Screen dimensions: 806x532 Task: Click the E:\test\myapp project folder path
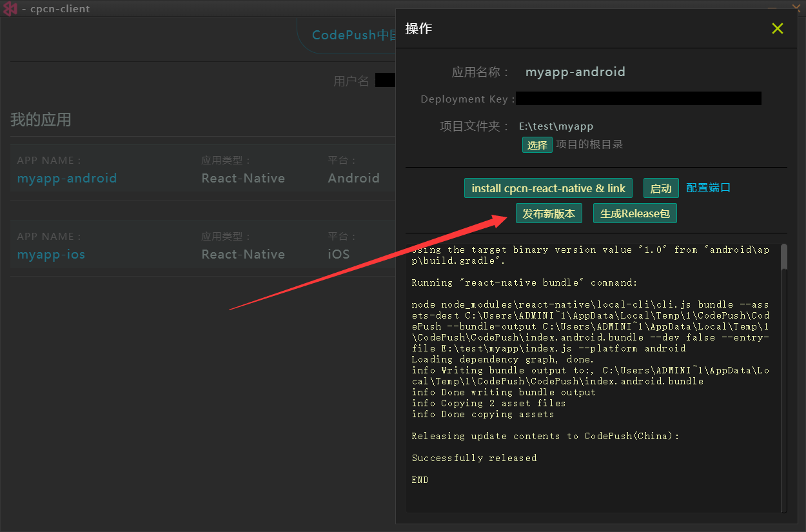556,126
